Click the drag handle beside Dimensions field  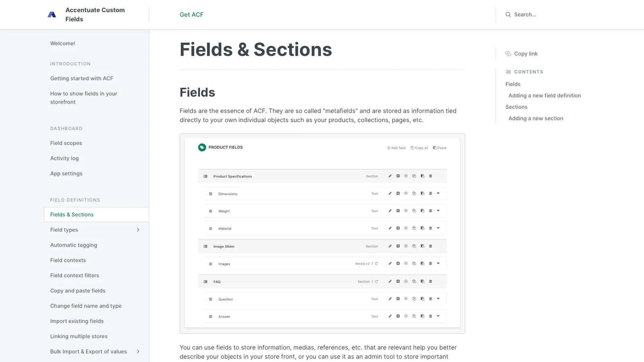click(x=211, y=194)
